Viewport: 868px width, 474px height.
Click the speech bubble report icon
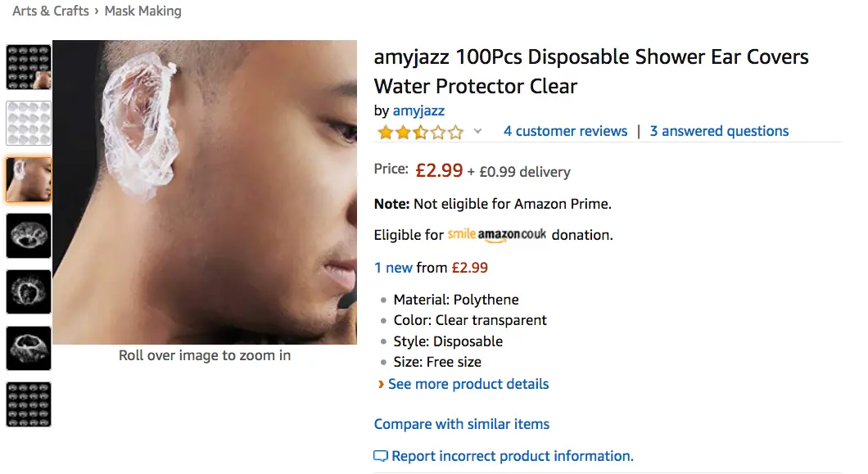pyautogui.click(x=381, y=456)
